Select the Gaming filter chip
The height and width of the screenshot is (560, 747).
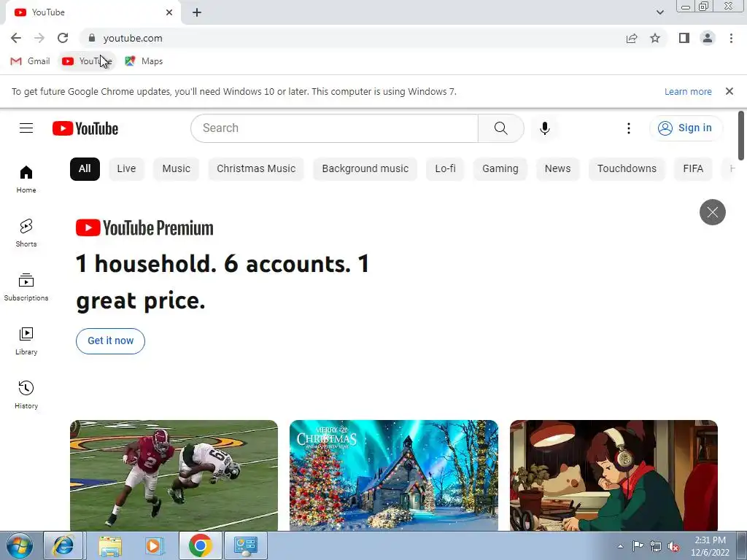[500, 169]
